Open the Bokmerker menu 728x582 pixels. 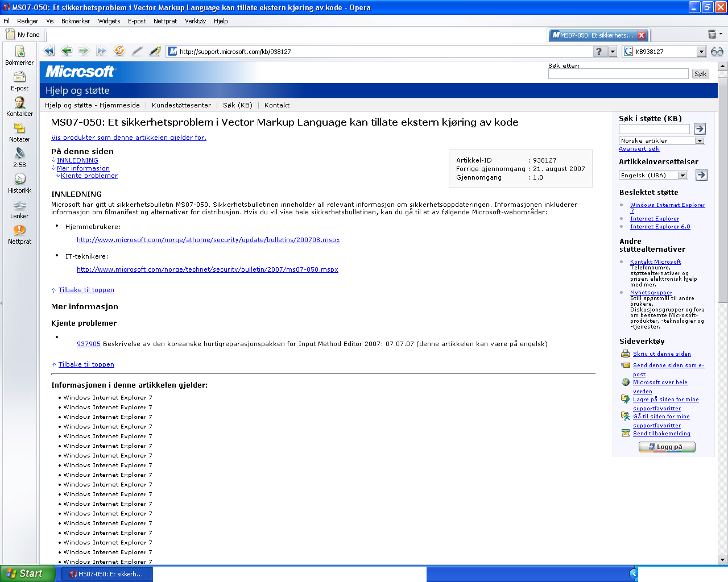click(76, 21)
